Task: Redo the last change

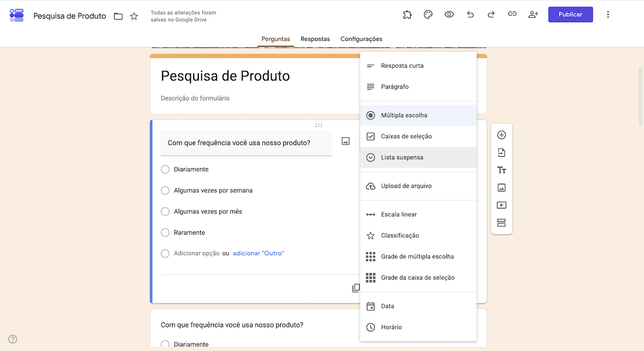Action: [x=491, y=15]
